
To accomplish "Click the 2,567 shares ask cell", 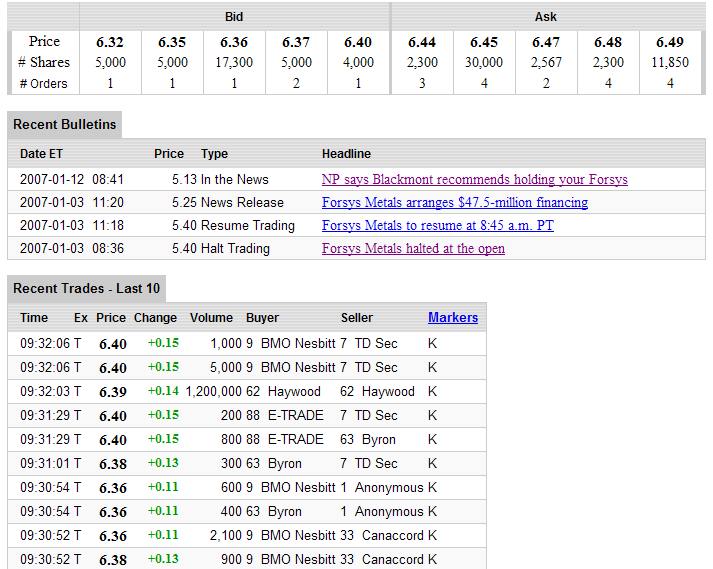I will pos(546,62).
